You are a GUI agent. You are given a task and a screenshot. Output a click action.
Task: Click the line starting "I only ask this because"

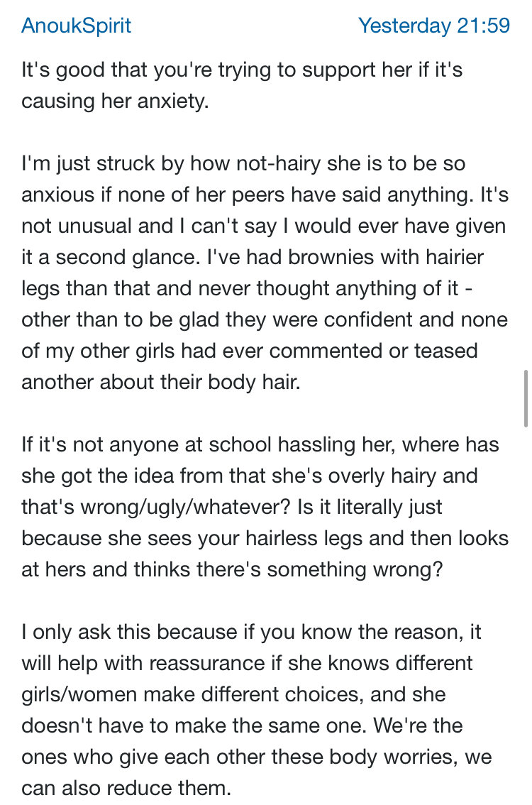coord(251,632)
